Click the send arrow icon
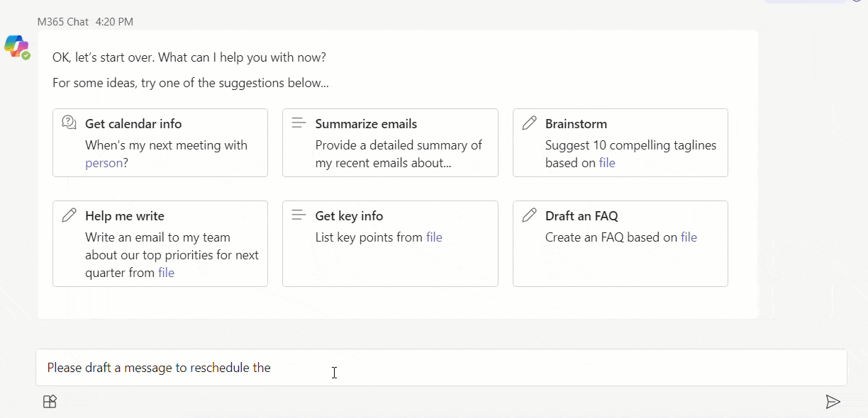 [833, 402]
